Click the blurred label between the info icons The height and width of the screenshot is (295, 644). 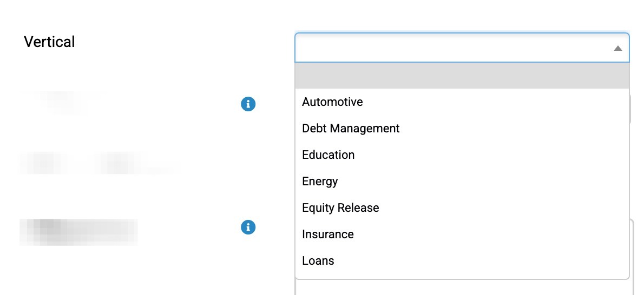click(98, 163)
